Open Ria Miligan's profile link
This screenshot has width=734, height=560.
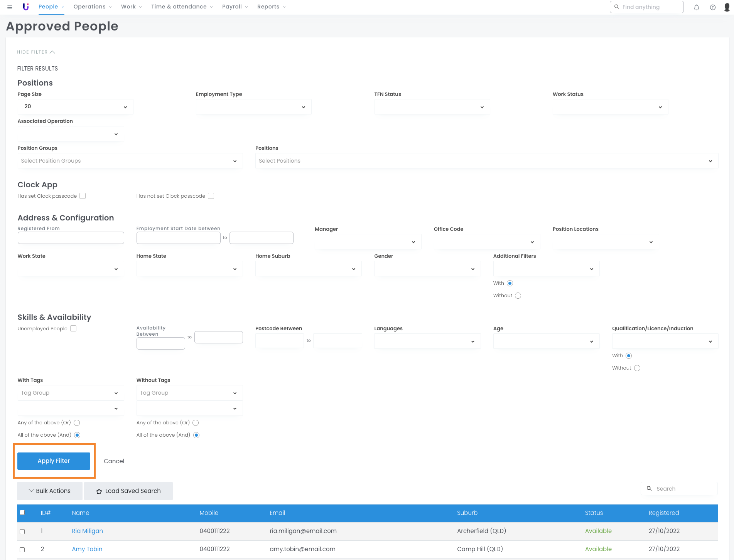[x=87, y=531]
